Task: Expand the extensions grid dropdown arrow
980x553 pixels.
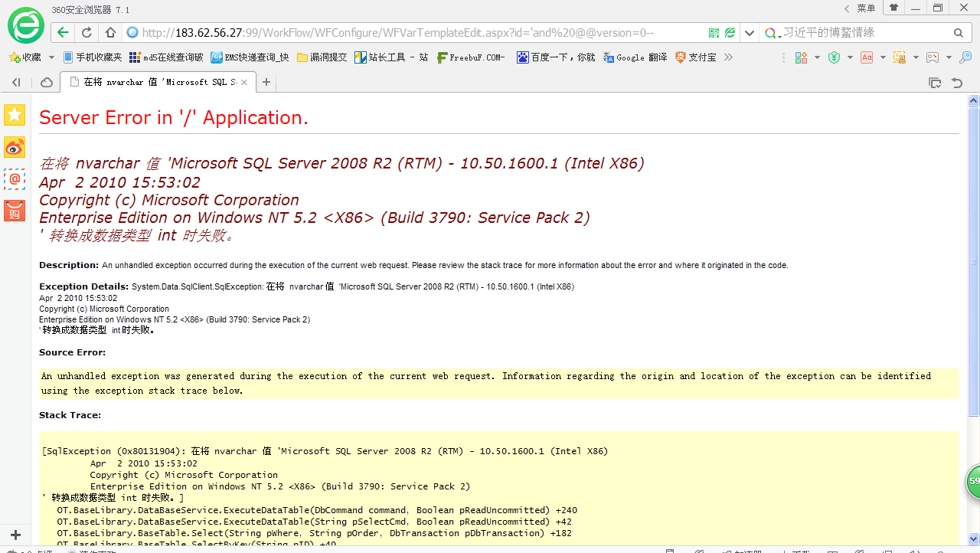Action: (x=817, y=57)
